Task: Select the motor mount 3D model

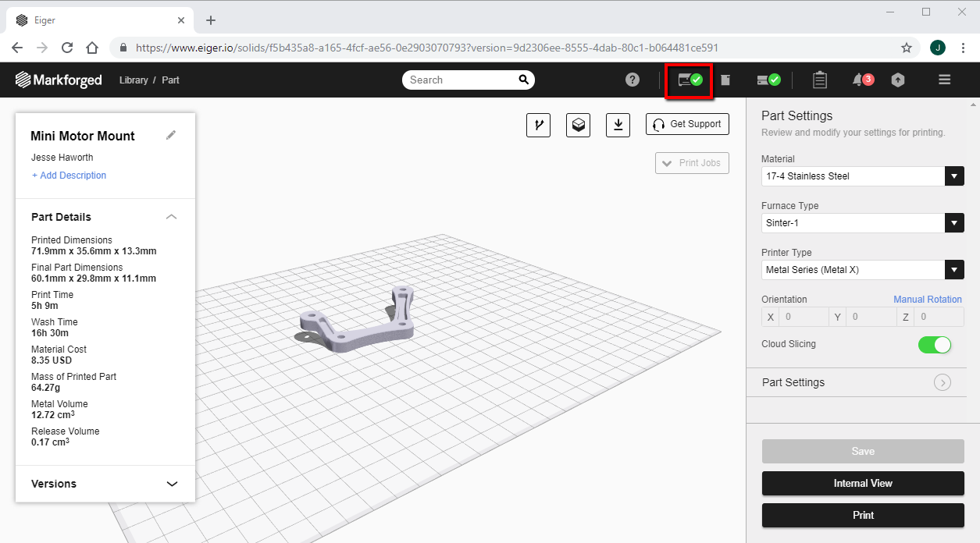Action: coord(357,320)
